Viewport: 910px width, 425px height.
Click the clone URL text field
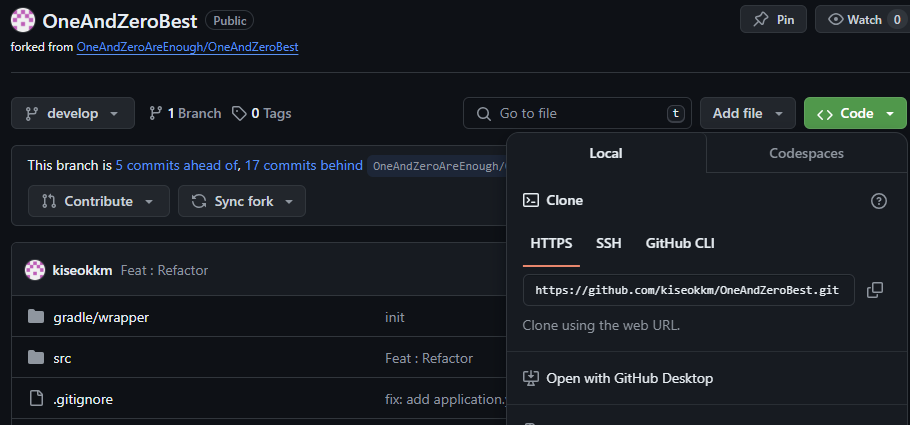pos(688,290)
